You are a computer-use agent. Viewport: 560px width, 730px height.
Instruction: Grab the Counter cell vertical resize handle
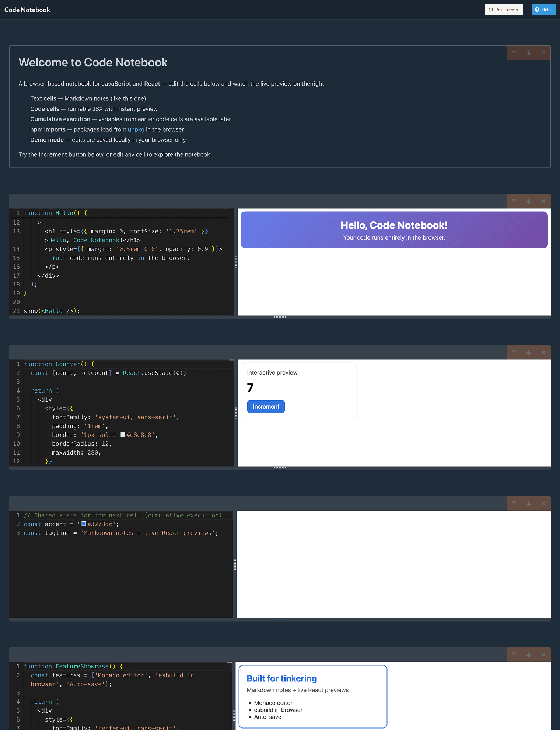click(x=236, y=413)
